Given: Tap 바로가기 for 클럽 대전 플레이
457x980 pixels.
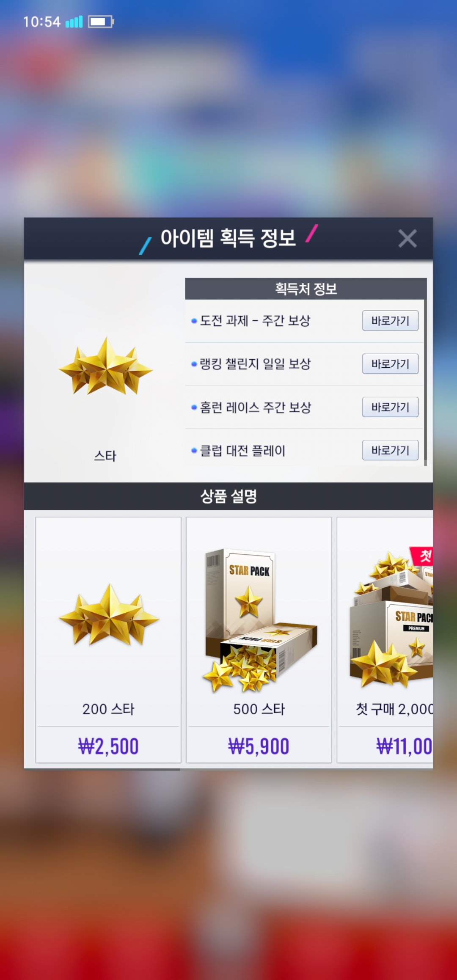Looking at the screenshot, I should coord(390,450).
